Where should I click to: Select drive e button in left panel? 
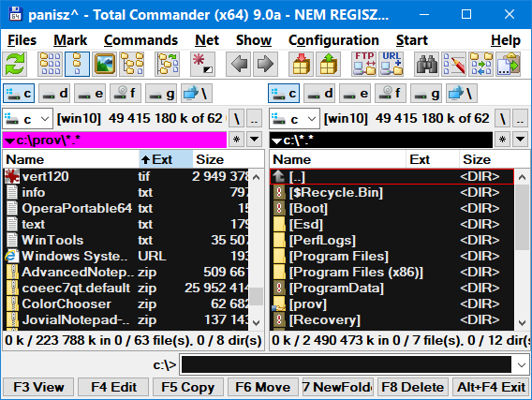click(90, 94)
